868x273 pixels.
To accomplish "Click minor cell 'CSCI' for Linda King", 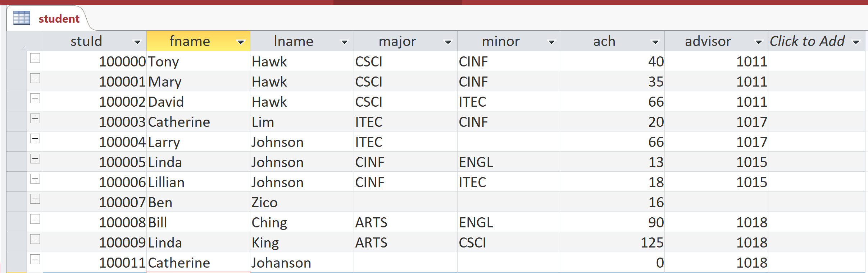I will pyautogui.click(x=509, y=242).
